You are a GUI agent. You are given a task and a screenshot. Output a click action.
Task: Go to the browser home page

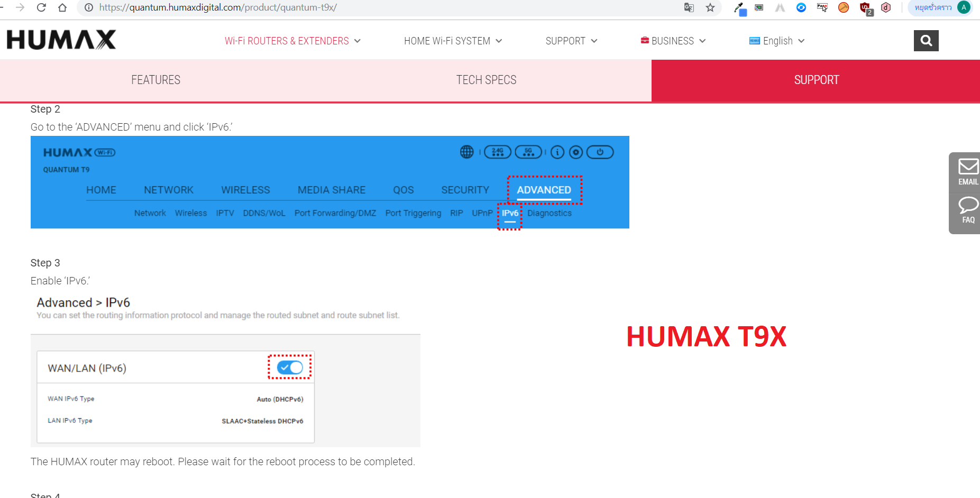(62, 7)
